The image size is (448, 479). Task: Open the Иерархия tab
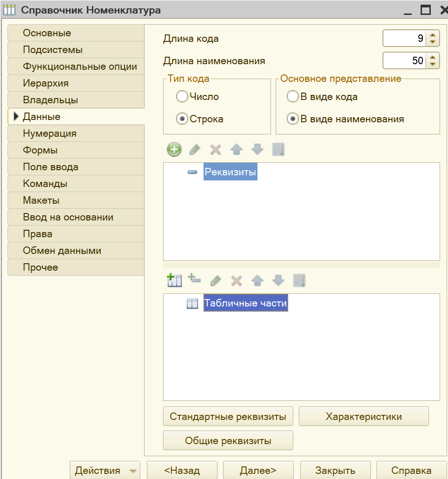click(76, 83)
